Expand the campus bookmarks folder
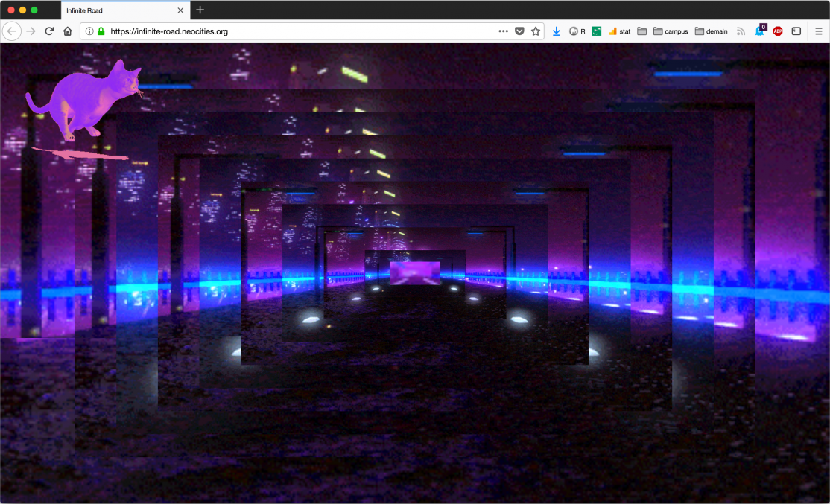This screenshot has height=504, width=830. 671,31
